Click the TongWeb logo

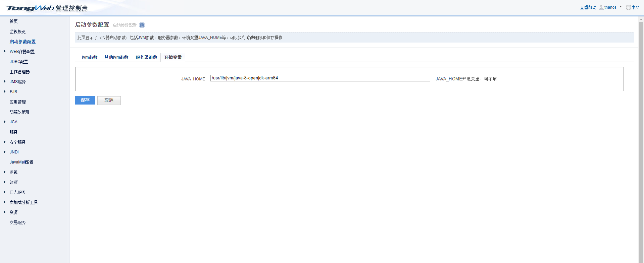tap(30, 8)
